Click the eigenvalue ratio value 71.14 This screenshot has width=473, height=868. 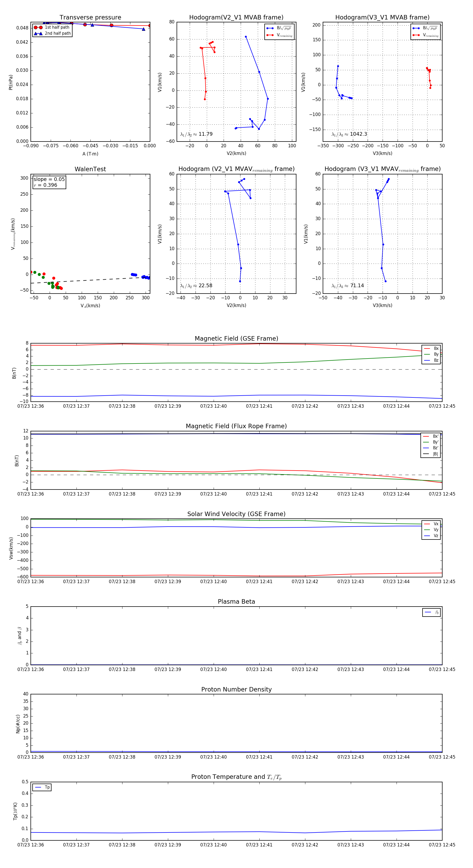357,286
